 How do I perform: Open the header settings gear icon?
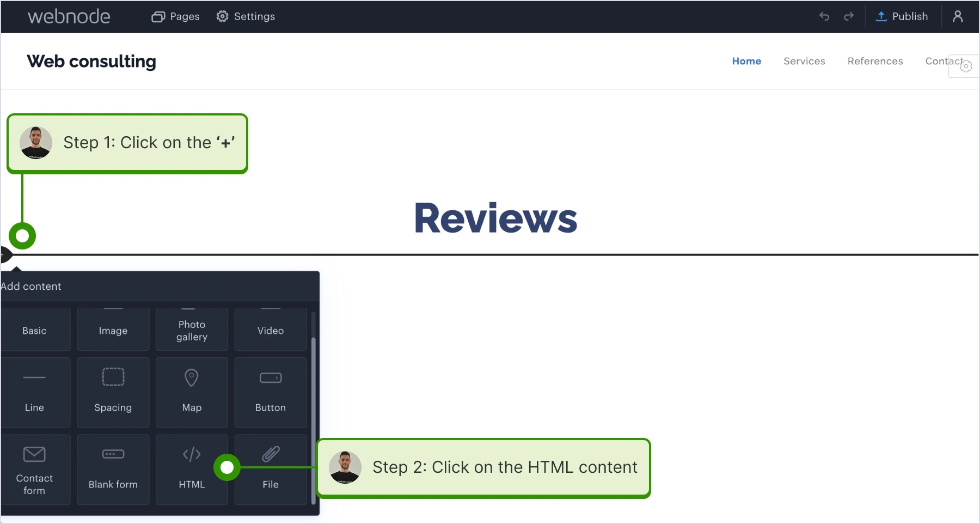(966, 66)
